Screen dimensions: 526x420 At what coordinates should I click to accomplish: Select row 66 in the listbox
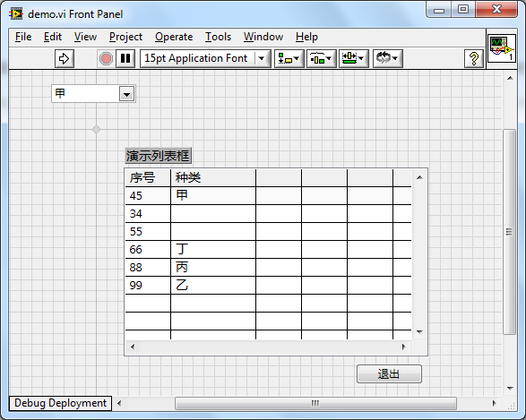pos(268,249)
